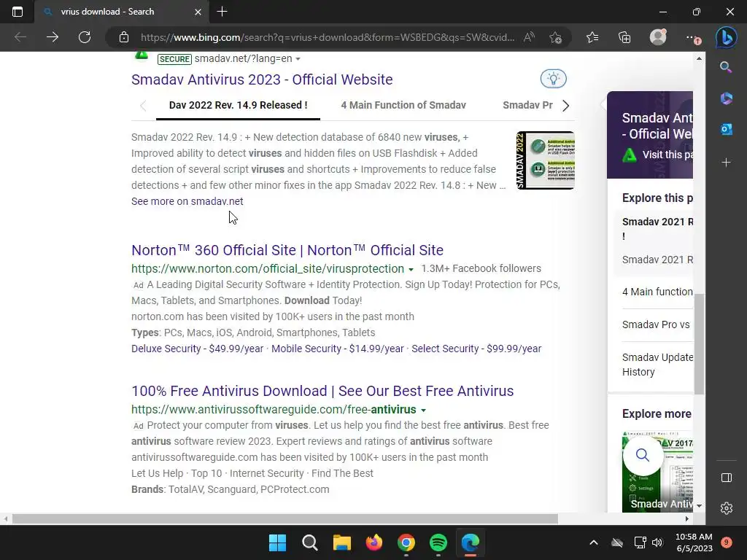Refresh the Bing search page
This screenshot has height=560, width=747.
[x=85, y=37]
